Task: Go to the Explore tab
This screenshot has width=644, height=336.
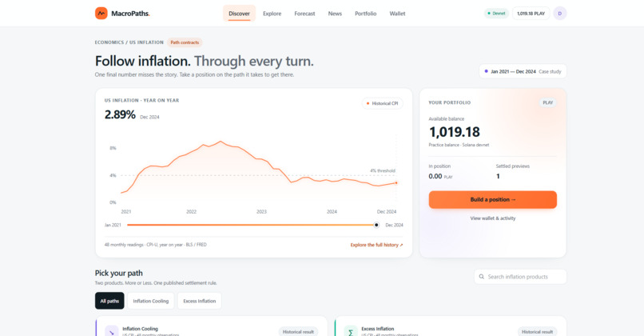Action: pos(272,14)
